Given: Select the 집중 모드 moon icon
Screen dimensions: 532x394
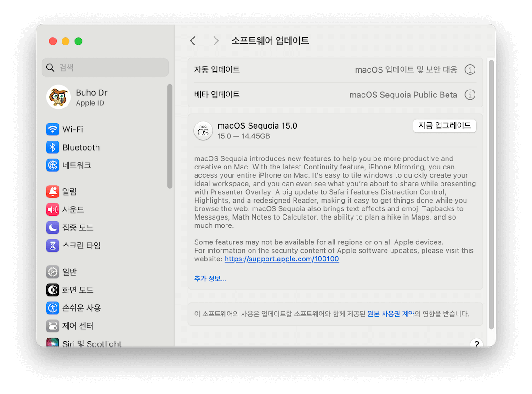Looking at the screenshot, I should coord(52,227).
